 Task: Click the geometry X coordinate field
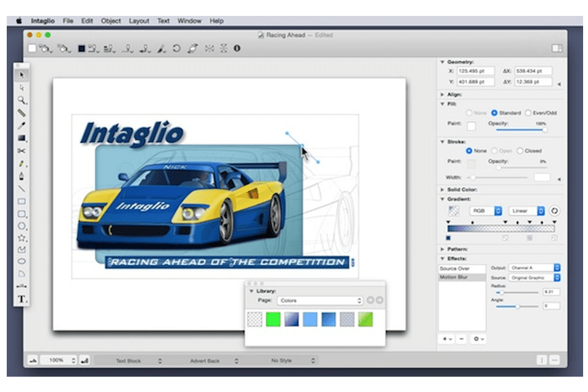[475, 71]
